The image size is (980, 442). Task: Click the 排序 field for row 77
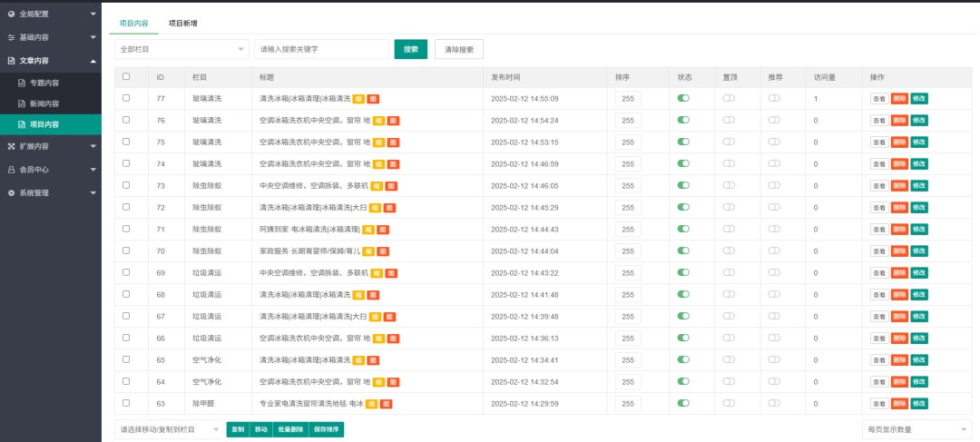pos(628,99)
